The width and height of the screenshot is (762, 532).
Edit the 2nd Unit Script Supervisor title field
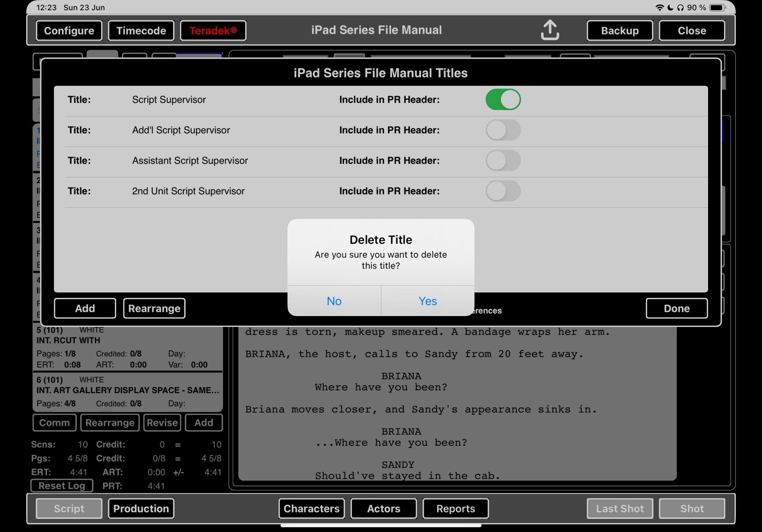(x=188, y=191)
